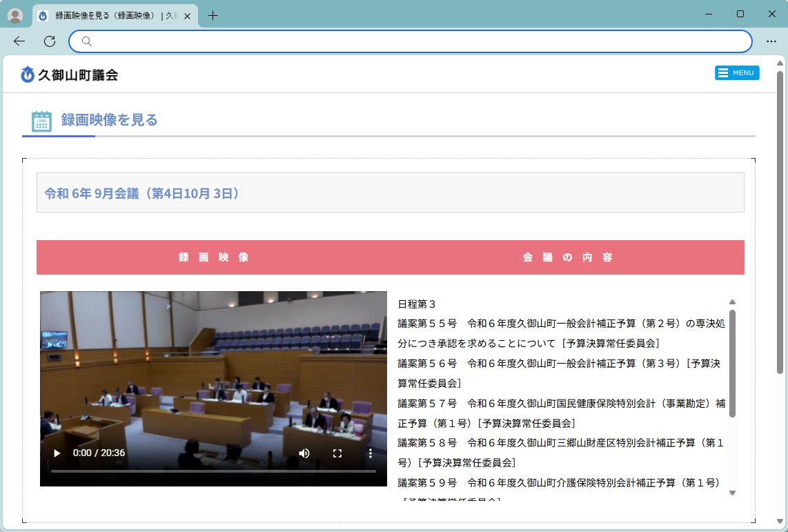Mute the video with the speaker icon
Screen dimensions: 788x532
point(304,453)
